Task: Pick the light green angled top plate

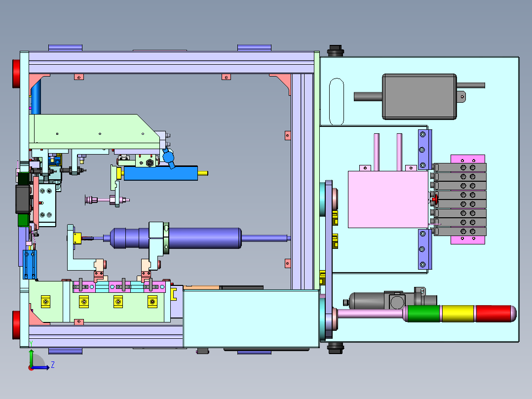Action: pyautogui.click(x=94, y=131)
